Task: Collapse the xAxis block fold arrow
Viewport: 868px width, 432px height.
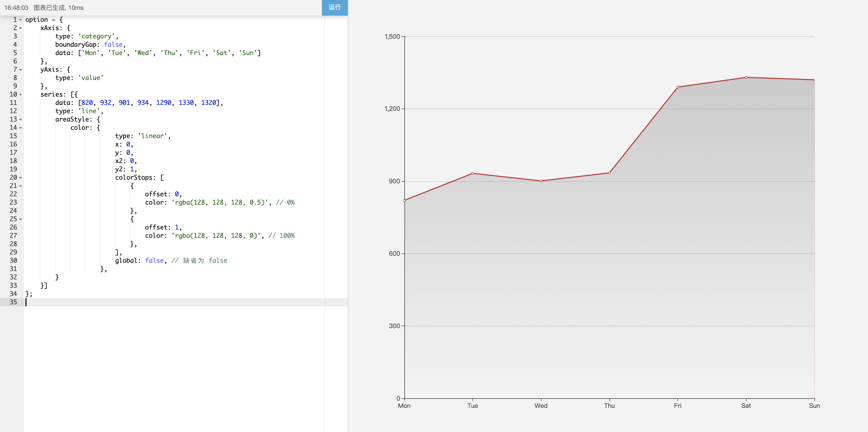Action: click(21, 28)
